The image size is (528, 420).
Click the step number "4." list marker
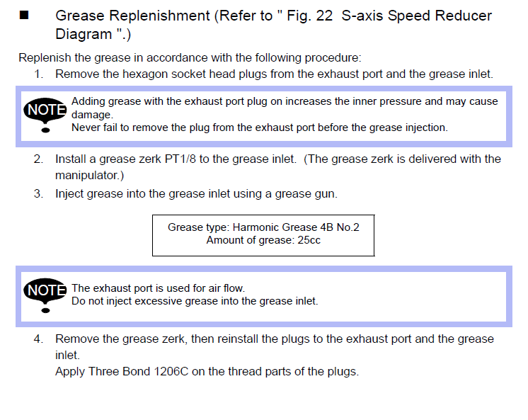38,339
